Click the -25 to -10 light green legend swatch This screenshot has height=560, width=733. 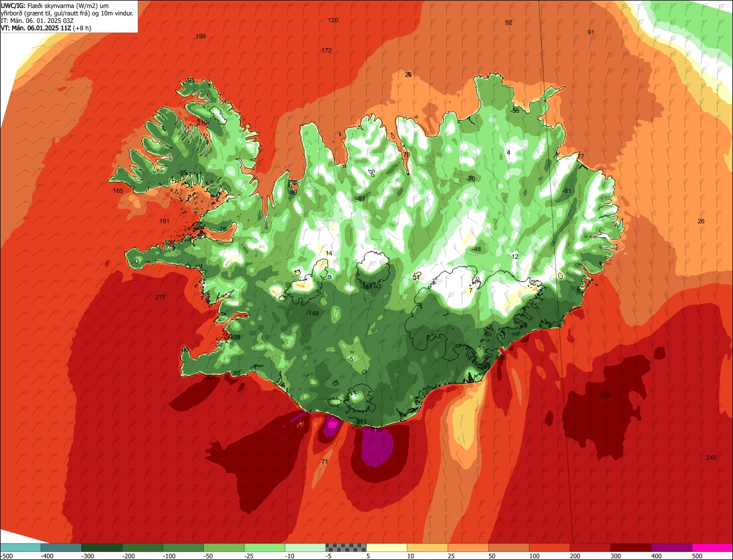(x=264, y=547)
